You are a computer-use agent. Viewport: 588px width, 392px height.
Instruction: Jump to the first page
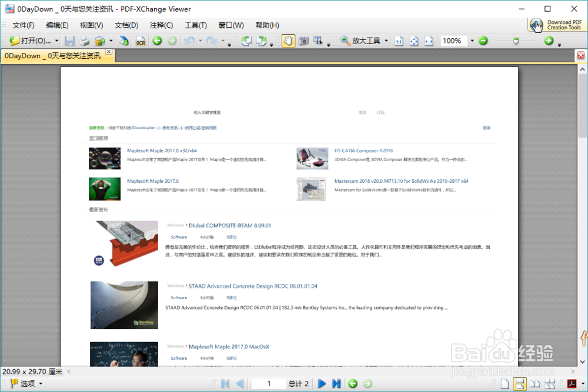coord(225,383)
